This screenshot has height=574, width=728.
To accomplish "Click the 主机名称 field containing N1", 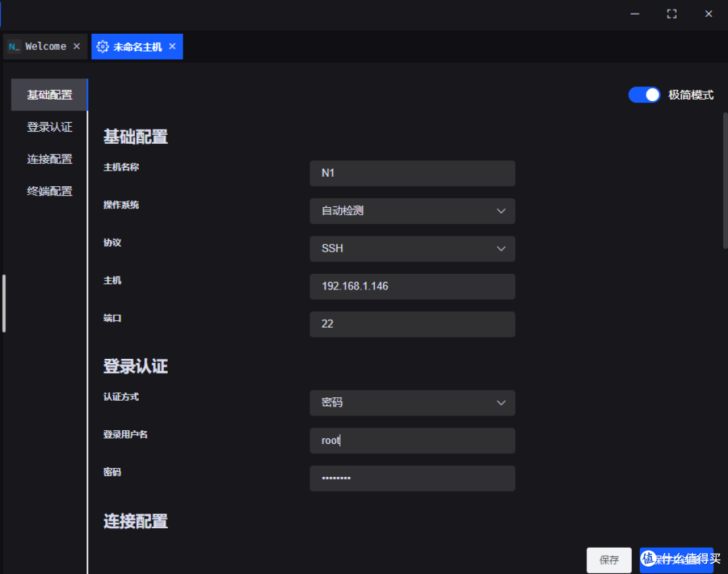I will click(x=413, y=173).
